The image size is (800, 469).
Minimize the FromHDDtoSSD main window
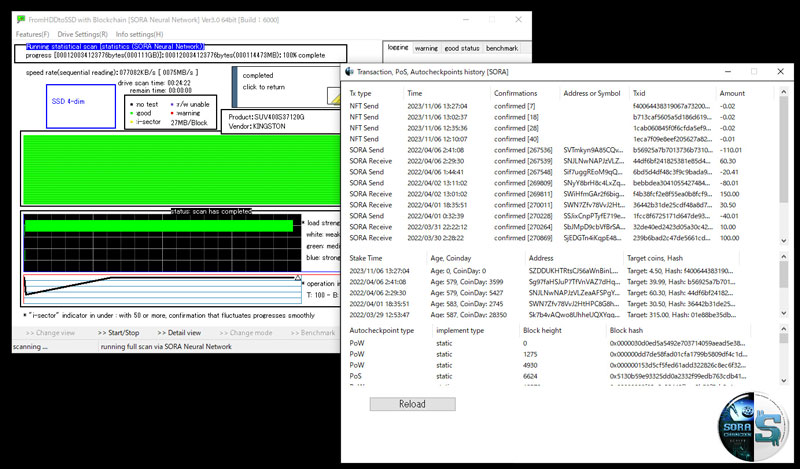(465, 18)
